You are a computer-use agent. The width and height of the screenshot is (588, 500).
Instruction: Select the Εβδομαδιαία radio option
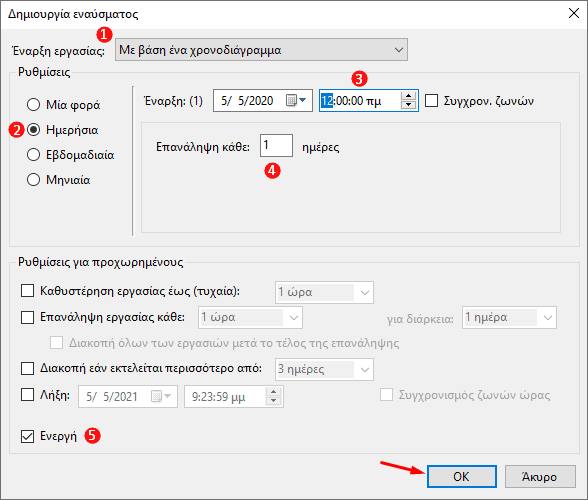[33, 155]
